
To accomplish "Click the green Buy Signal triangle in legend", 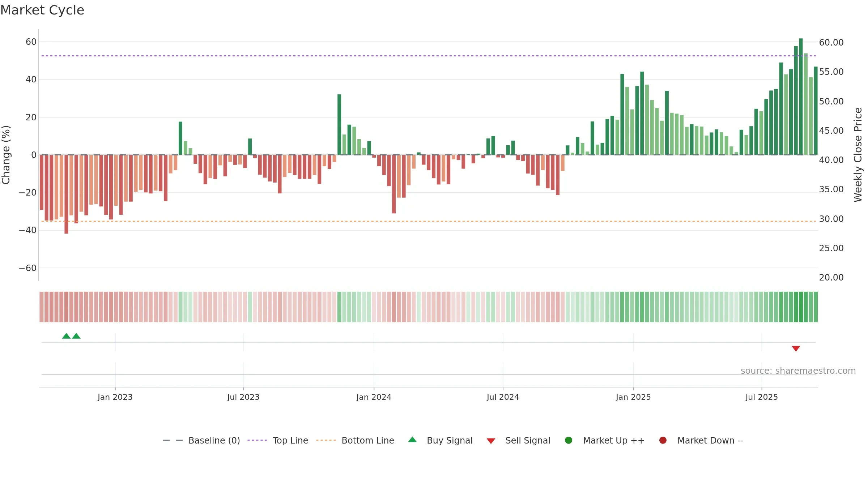I will pyautogui.click(x=412, y=440).
